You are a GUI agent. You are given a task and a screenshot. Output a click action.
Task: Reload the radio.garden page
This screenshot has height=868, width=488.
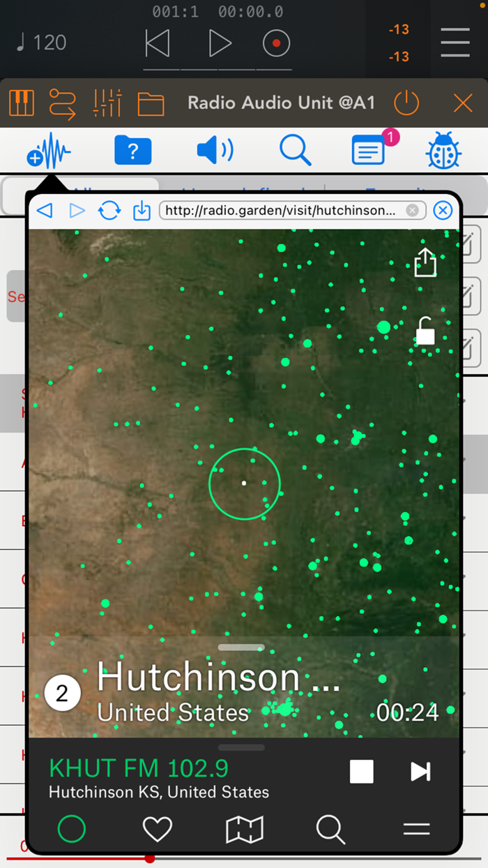[109, 210]
